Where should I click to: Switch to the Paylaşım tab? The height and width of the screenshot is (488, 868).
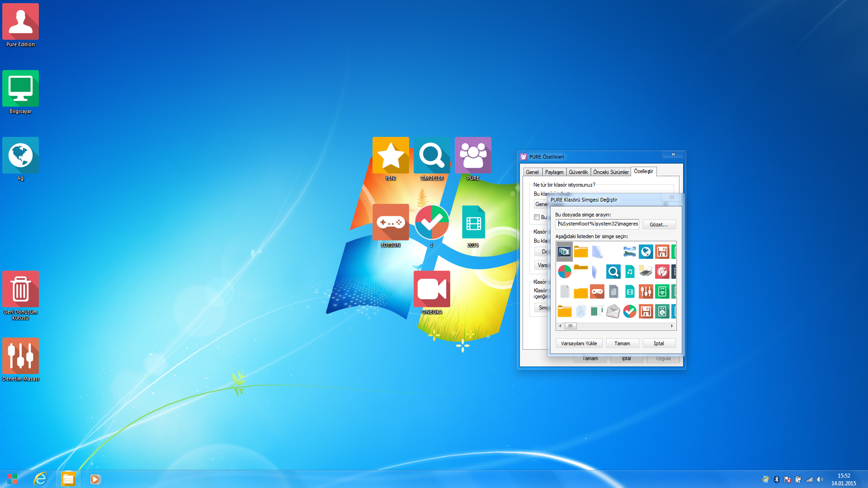click(554, 172)
